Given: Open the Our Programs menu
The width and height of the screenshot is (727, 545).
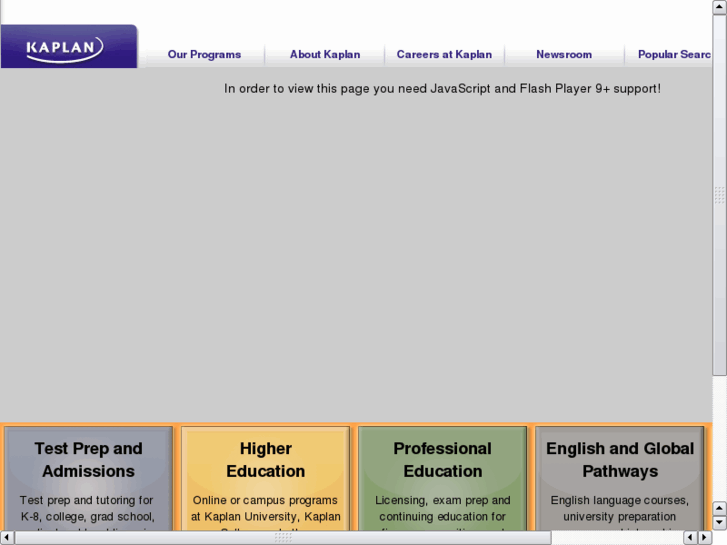Looking at the screenshot, I should pos(204,55).
